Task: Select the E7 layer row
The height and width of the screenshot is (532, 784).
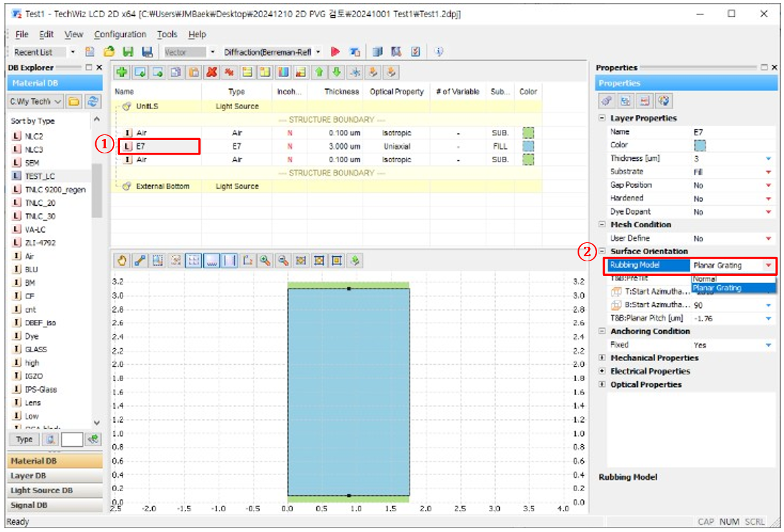Action: [158, 146]
